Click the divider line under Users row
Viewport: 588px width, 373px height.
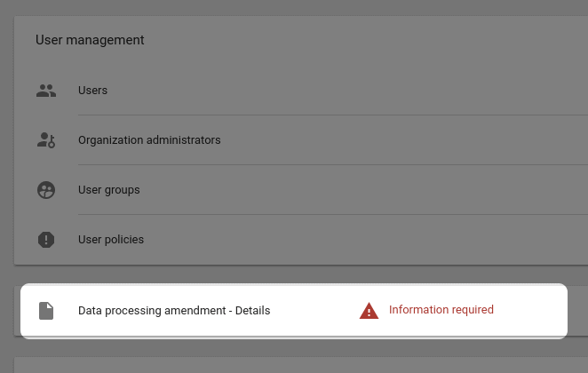click(333, 115)
